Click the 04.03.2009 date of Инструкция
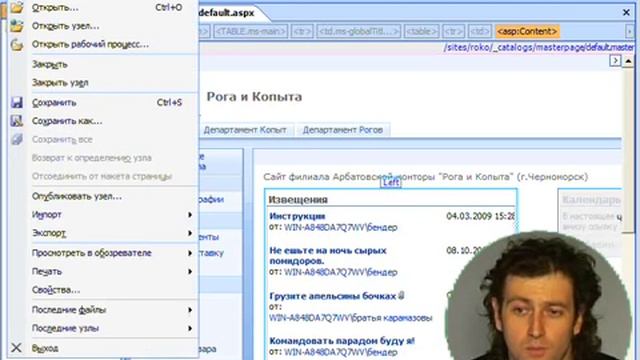 click(480, 216)
